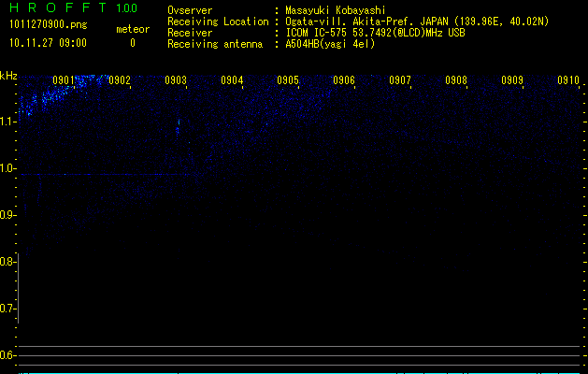
Task: Click the 0.9 frequency axis label
Action: [7, 215]
